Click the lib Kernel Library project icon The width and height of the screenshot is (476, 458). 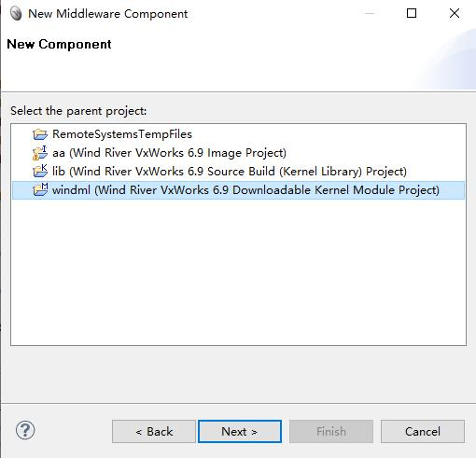[40, 172]
